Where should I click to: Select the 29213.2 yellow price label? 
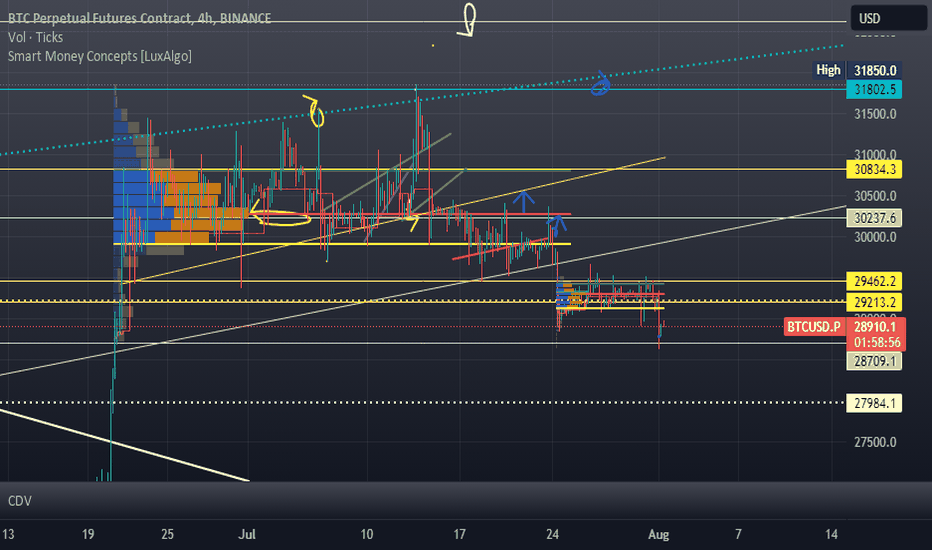pos(874,302)
